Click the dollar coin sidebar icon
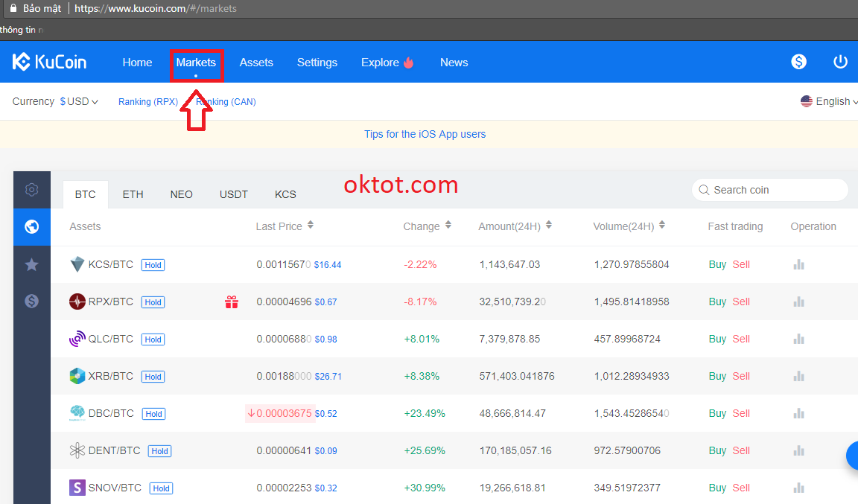The width and height of the screenshot is (858, 504). (31, 302)
